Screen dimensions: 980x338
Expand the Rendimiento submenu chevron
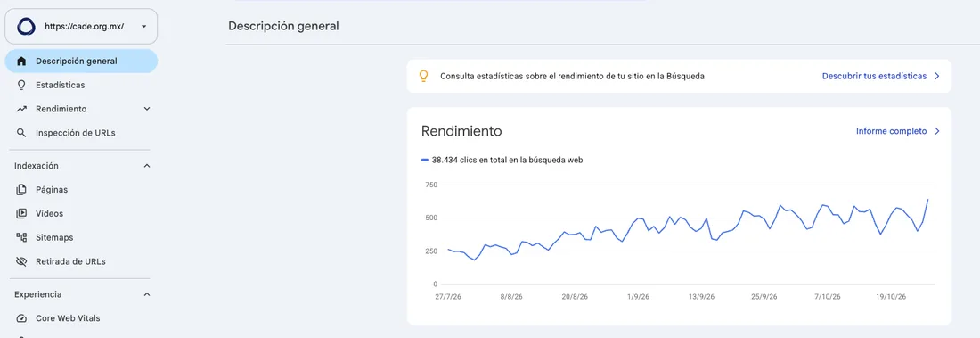(x=147, y=109)
